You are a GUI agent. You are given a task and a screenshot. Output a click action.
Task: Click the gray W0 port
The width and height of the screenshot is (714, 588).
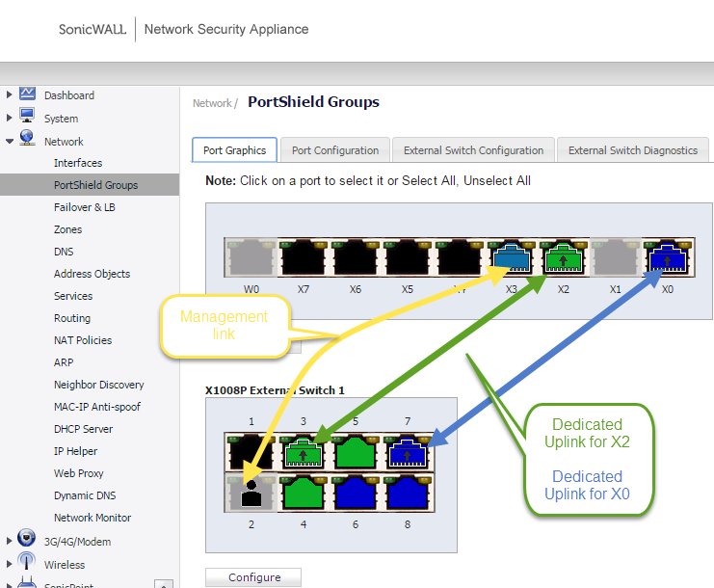(x=250, y=260)
